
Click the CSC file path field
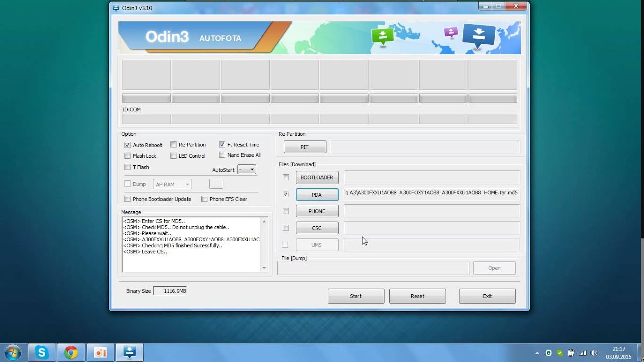[431, 228]
